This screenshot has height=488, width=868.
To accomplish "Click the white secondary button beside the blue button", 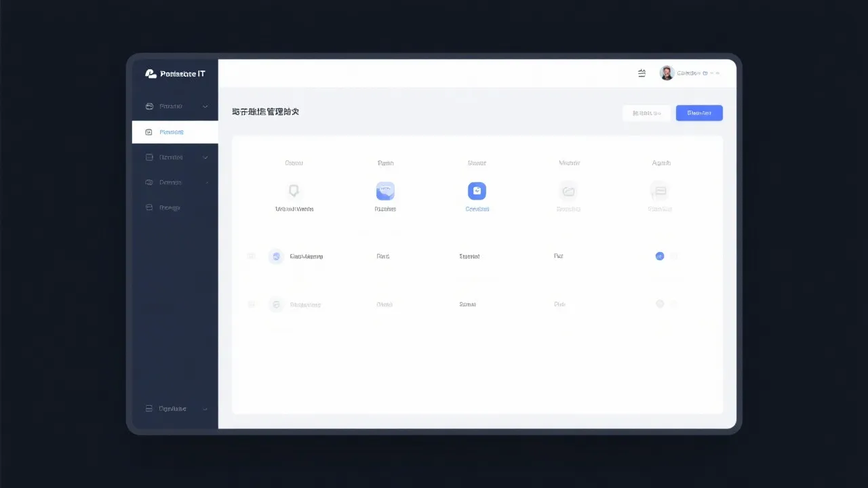I will pyautogui.click(x=646, y=113).
